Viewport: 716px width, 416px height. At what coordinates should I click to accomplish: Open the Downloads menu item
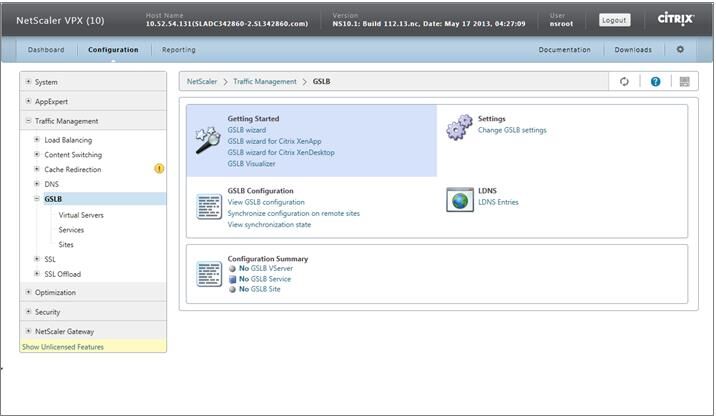point(633,49)
